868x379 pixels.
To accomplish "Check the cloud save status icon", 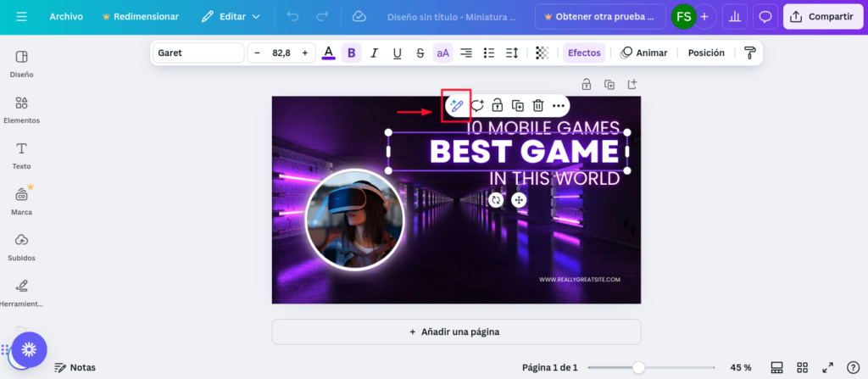I will [359, 17].
